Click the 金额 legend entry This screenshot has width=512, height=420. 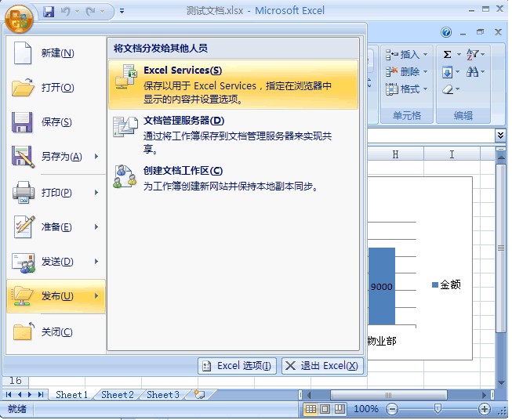446,284
